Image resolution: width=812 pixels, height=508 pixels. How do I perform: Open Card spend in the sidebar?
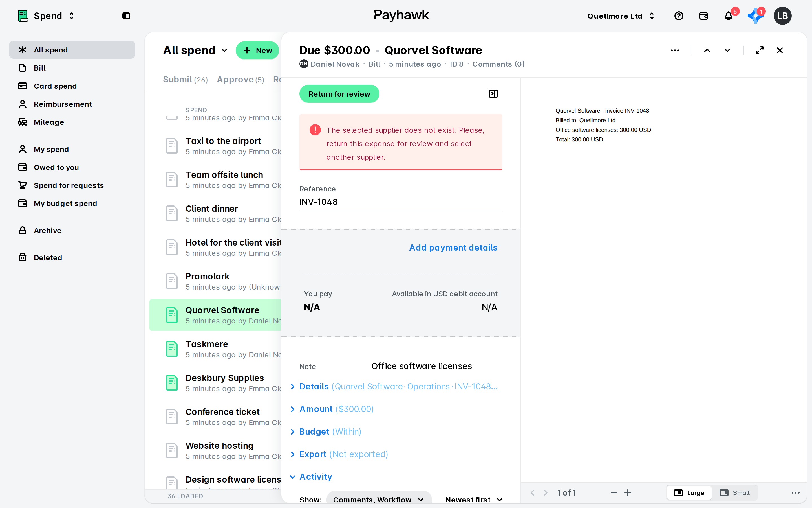click(x=72, y=86)
